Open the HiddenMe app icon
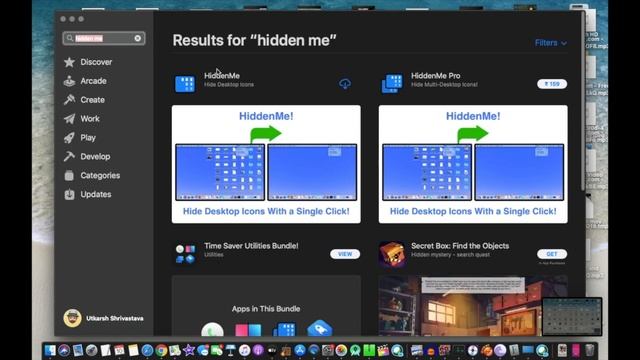 coord(185,83)
